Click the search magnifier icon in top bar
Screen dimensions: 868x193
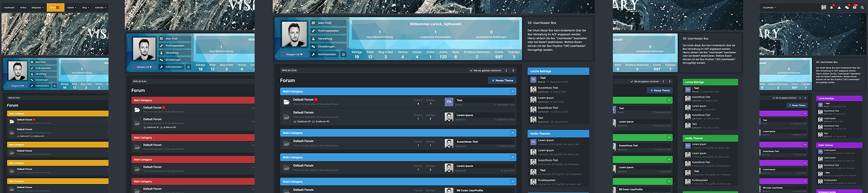point(862,7)
